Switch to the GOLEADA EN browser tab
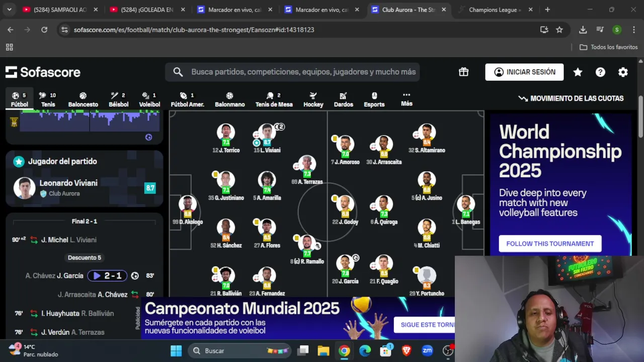This screenshot has width=644, height=362. coord(147,10)
